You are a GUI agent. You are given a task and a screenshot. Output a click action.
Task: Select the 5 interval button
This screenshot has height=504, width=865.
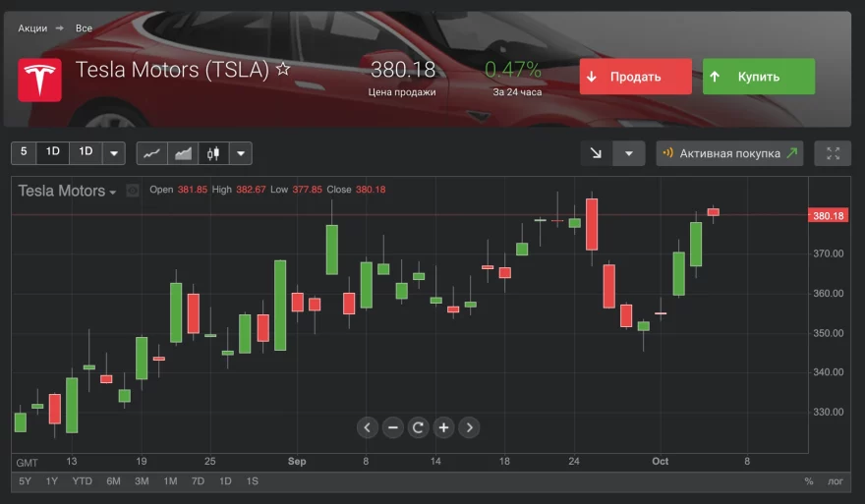click(24, 152)
